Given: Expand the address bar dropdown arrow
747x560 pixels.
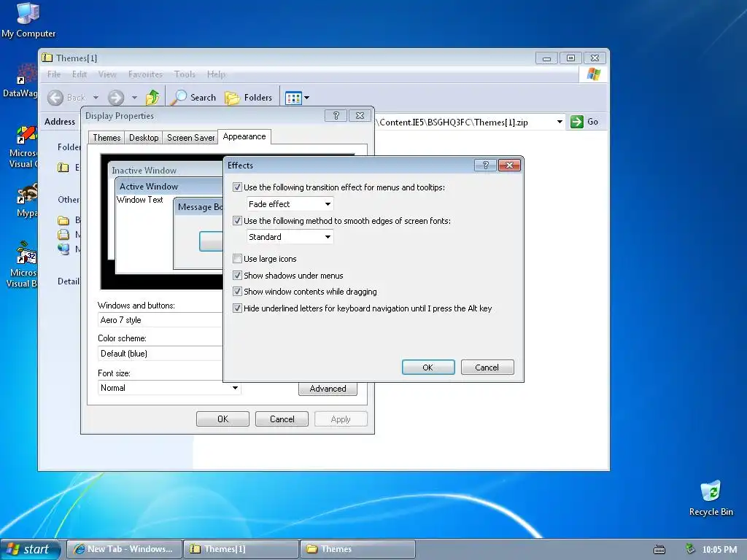Looking at the screenshot, I should [560, 122].
